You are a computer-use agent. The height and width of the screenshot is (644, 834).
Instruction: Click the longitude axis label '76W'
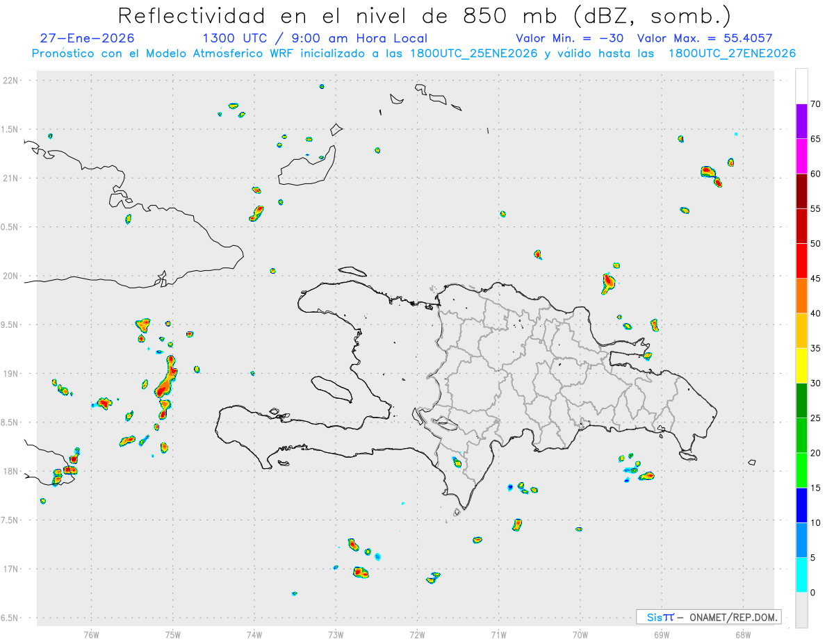(x=91, y=634)
